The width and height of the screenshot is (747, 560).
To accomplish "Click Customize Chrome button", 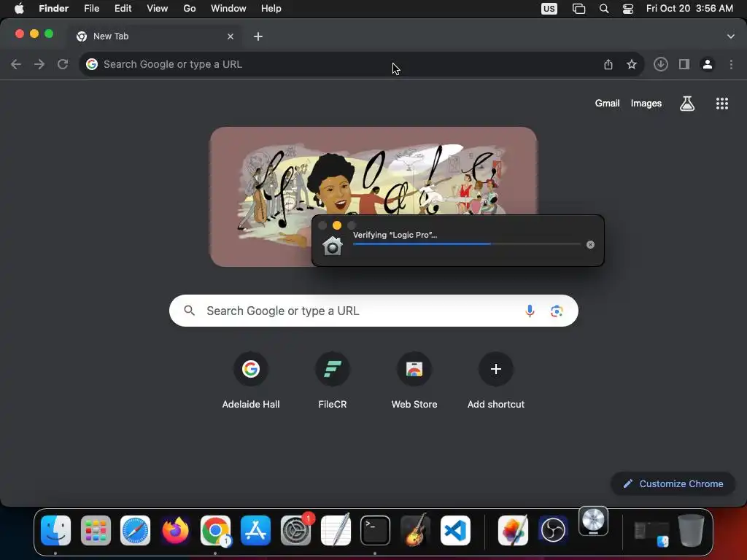I will (673, 484).
